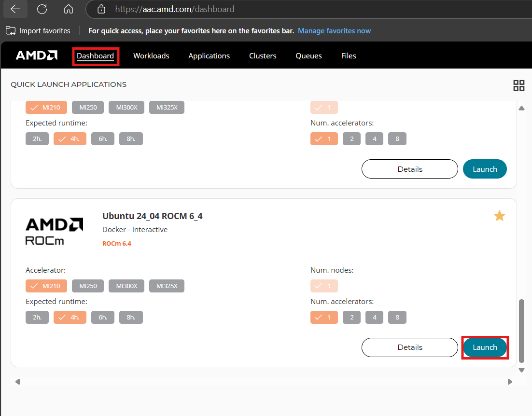Screen dimensions: 532x416
Task: Click the AMD logo in the header
Action: (37, 55)
